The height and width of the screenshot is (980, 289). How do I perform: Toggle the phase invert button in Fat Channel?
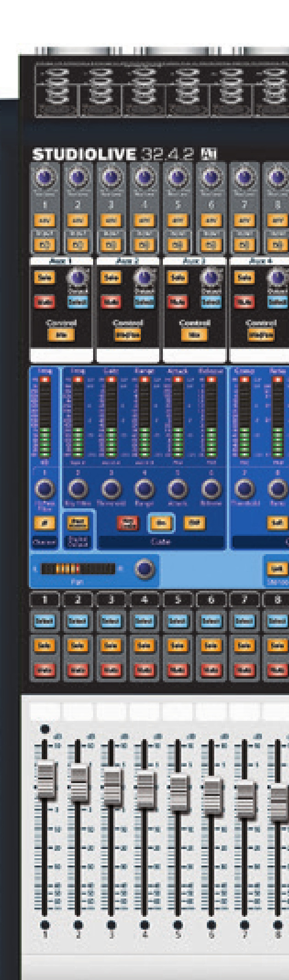[x=44, y=523]
